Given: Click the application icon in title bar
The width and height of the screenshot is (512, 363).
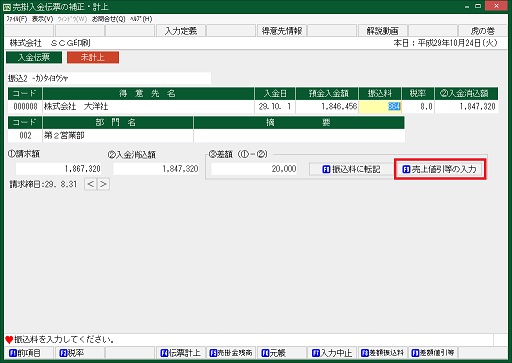Looking at the screenshot, I should click(x=7, y=7).
